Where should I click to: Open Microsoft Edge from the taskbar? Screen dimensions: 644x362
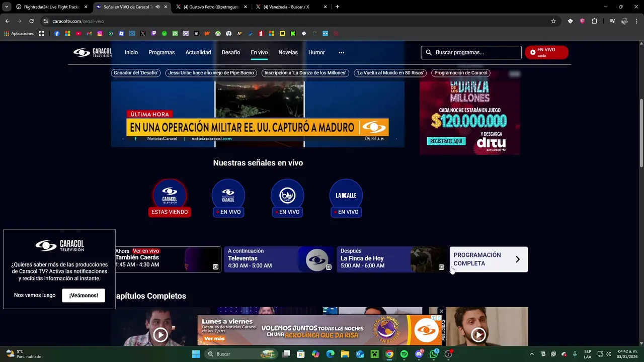click(330, 354)
